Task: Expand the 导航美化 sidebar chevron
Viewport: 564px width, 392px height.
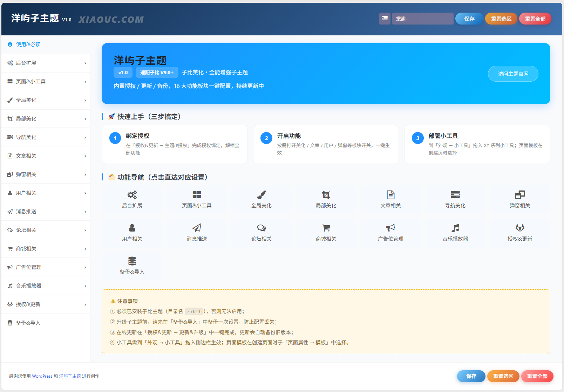Action: pyautogui.click(x=85, y=138)
